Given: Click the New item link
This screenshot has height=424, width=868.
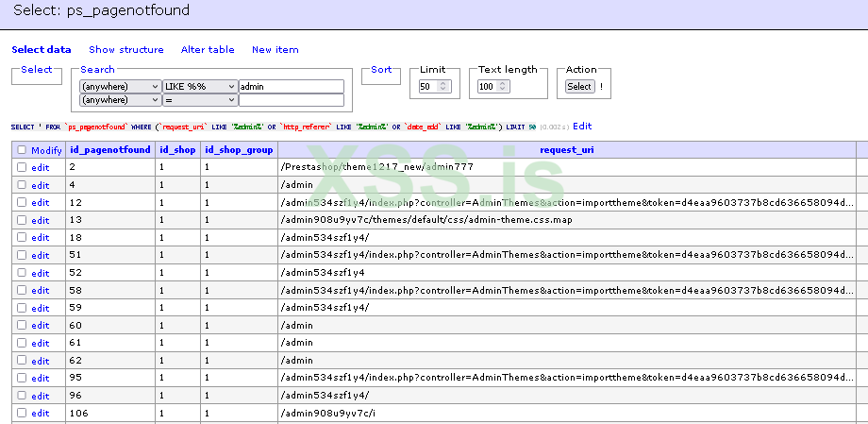Looking at the screenshot, I should click(275, 50).
